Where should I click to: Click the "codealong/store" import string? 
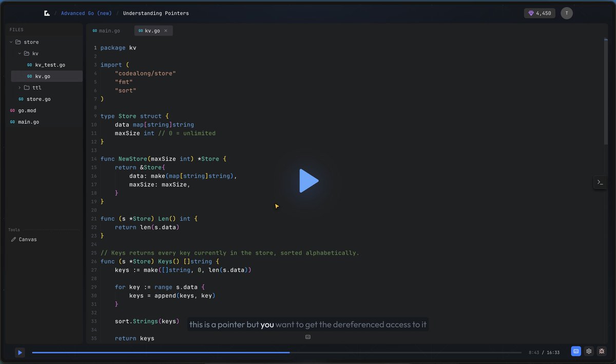coord(145,73)
